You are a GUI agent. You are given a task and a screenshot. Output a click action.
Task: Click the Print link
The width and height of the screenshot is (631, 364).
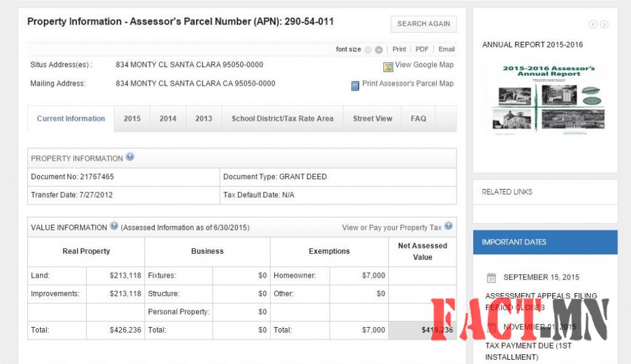399,49
